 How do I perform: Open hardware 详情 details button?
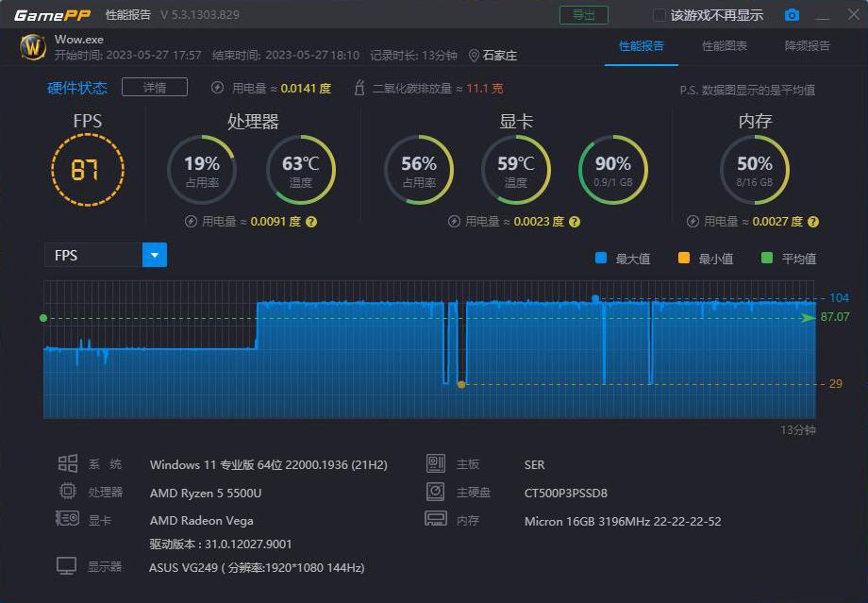pyautogui.click(x=155, y=88)
